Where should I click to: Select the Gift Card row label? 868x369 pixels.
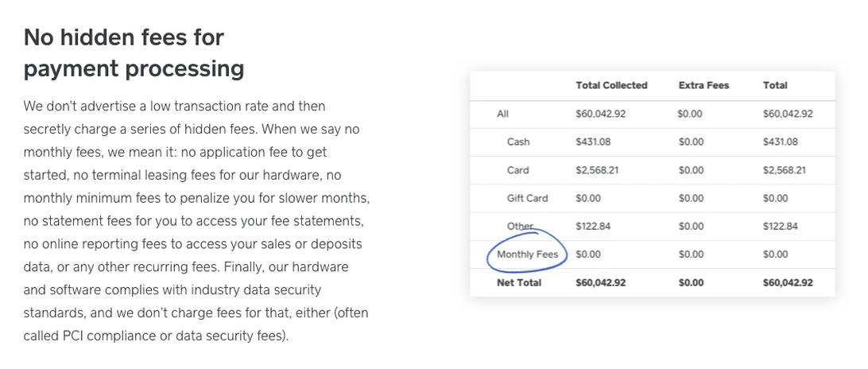[527, 198]
